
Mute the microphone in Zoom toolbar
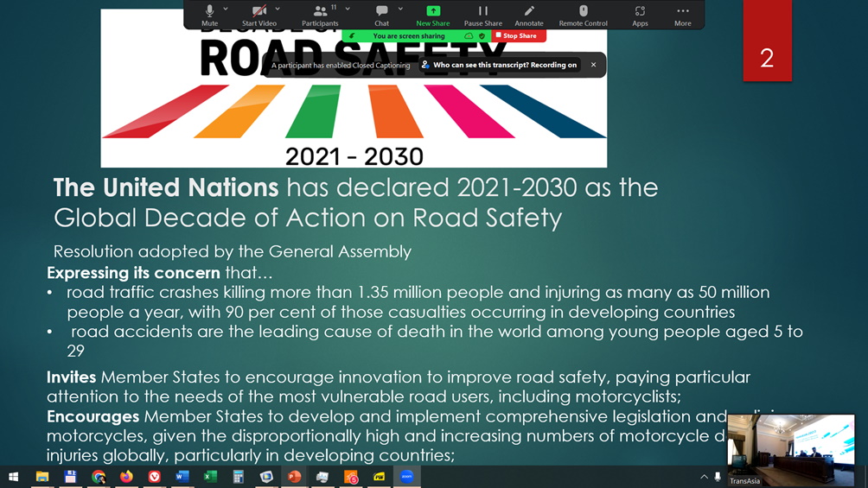tap(209, 15)
